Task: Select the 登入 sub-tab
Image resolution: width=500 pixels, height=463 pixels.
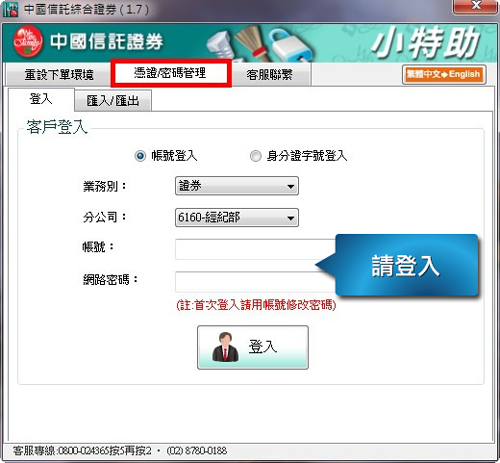Action: (x=41, y=99)
